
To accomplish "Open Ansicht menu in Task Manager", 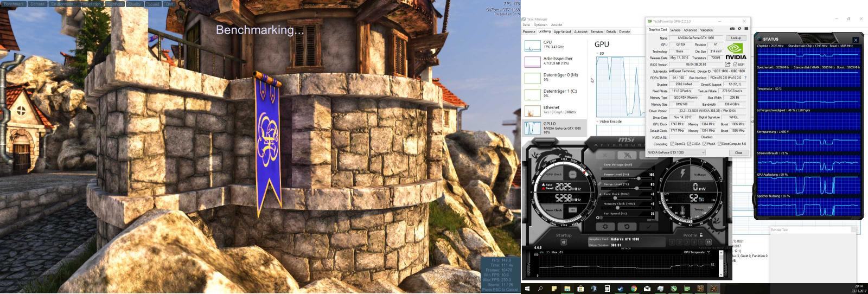I will click(557, 25).
